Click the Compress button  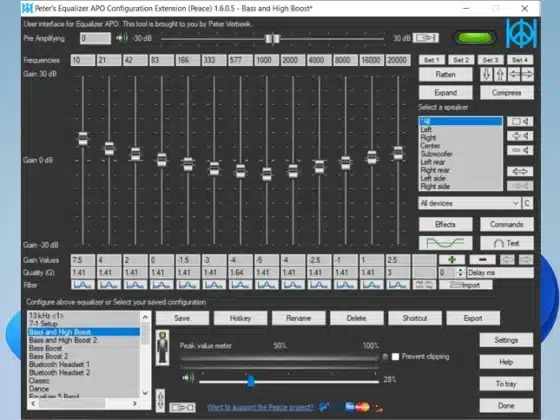coord(507,92)
